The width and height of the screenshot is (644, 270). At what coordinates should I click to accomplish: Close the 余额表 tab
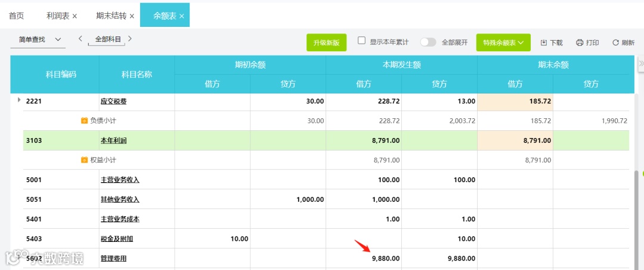tap(181, 16)
